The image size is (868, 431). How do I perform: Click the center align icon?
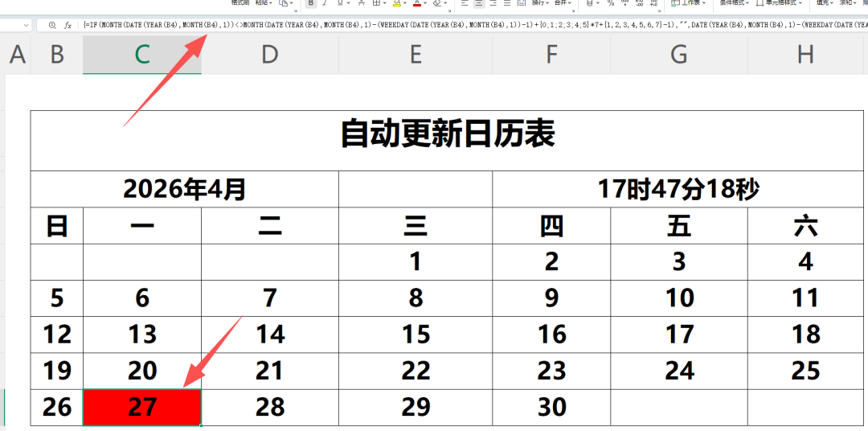click(x=479, y=2)
